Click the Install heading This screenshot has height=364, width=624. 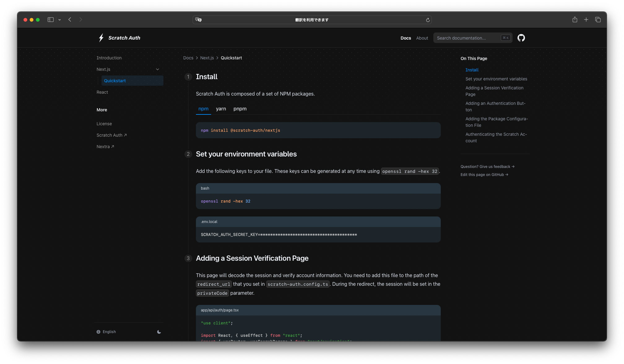click(207, 77)
